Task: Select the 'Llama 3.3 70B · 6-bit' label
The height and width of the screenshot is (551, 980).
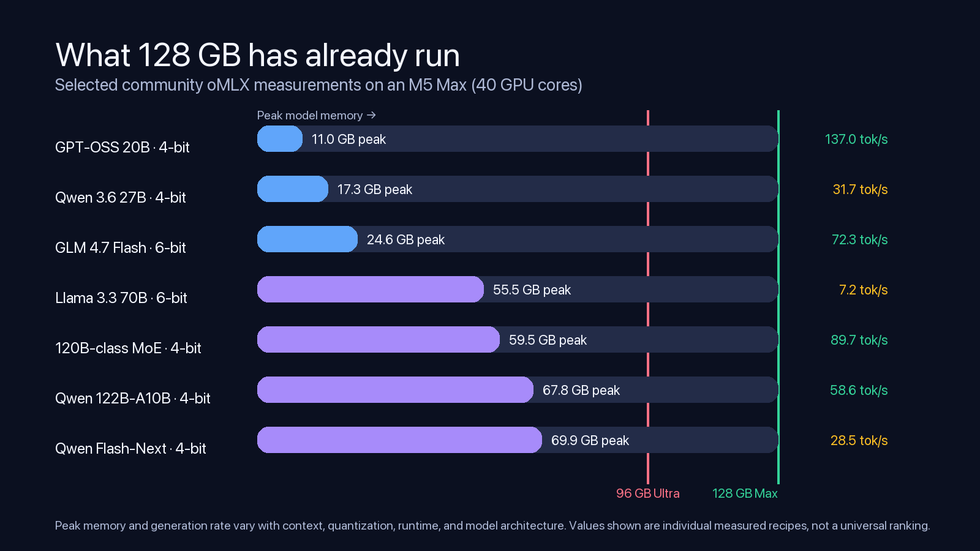Action: pos(121,298)
